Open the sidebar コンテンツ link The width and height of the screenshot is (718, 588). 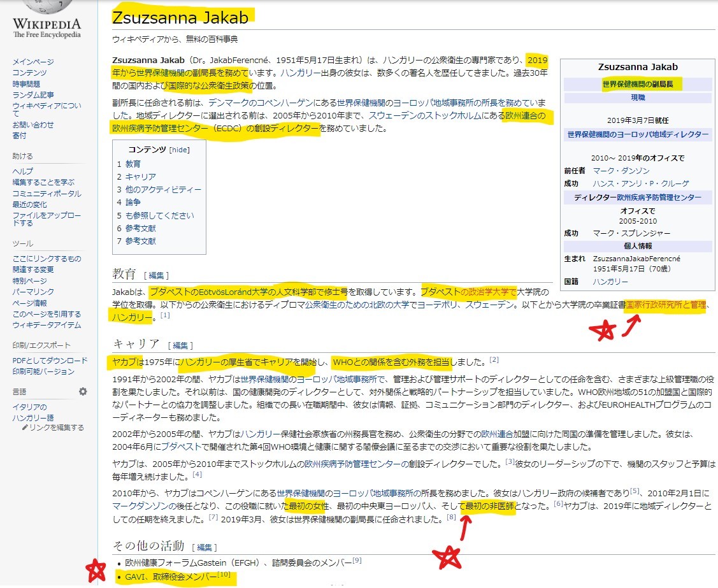(x=29, y=73)
